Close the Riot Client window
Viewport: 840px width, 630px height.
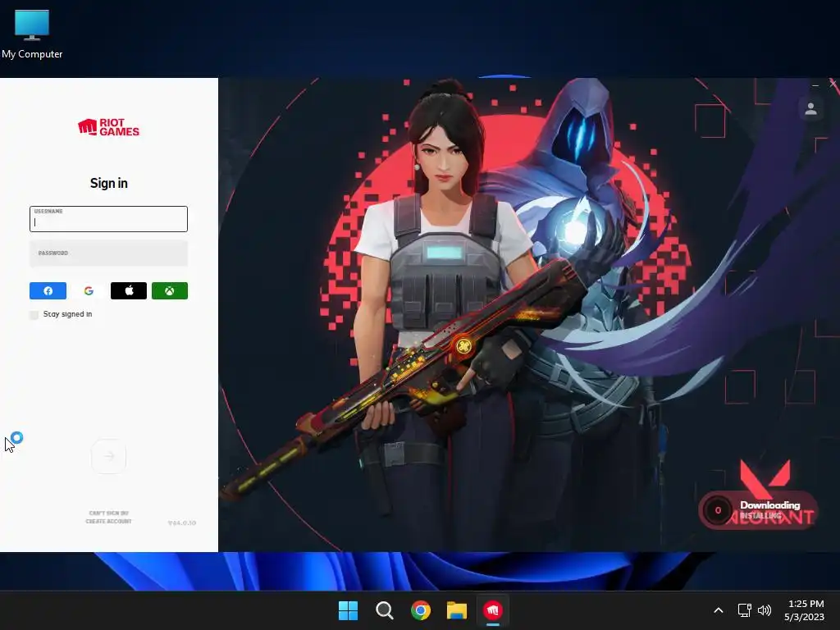(x=833, y=84)
